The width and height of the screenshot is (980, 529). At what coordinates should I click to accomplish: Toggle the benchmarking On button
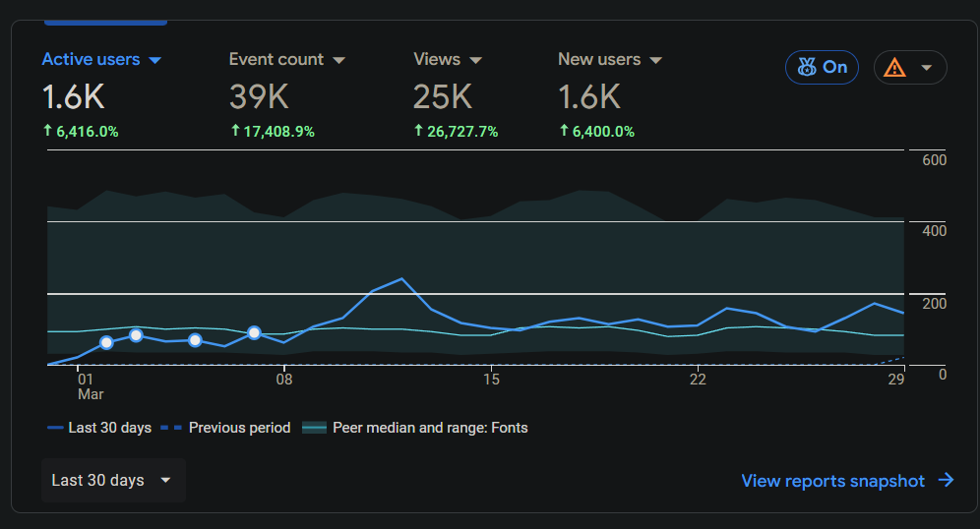coord(822,68)
